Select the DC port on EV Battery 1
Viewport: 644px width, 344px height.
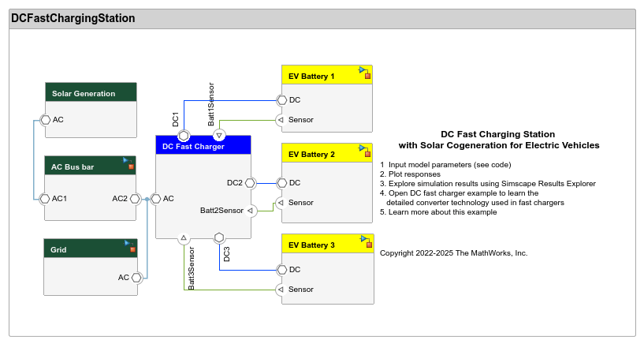(281, 100)
